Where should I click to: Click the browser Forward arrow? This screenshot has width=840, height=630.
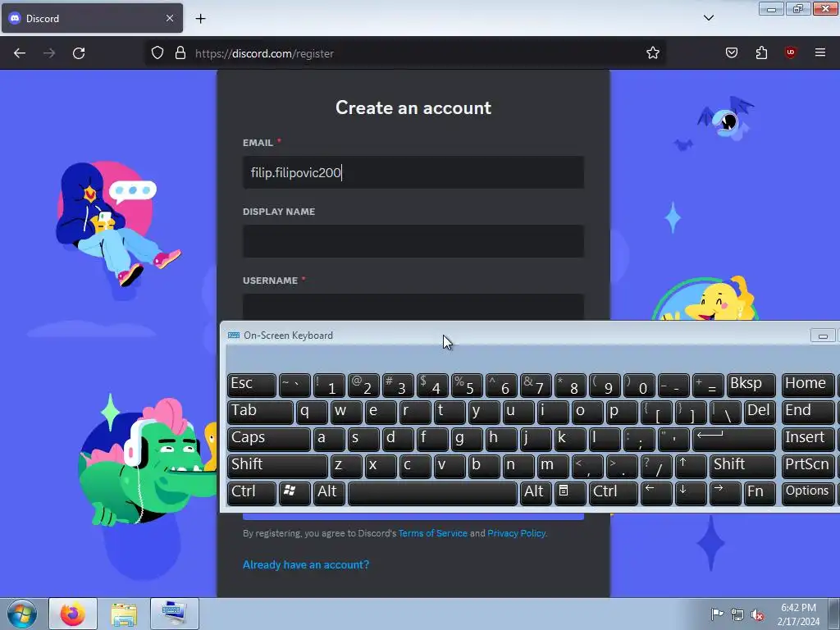(x=49, y=53)
